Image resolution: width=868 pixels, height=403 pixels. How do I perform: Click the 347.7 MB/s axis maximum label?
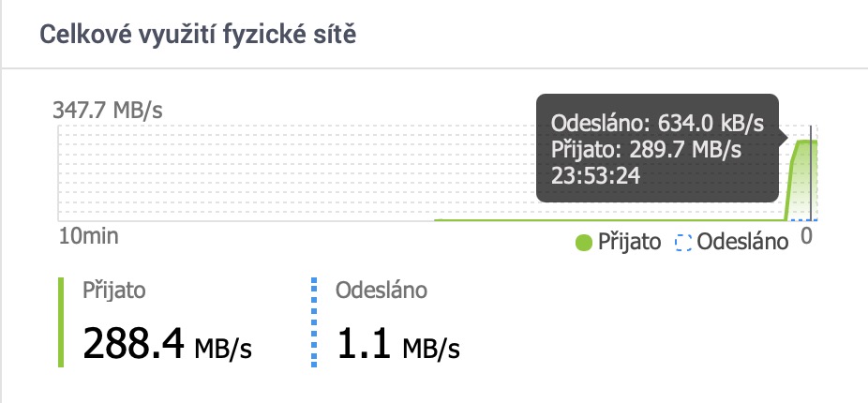pos(110,110)
